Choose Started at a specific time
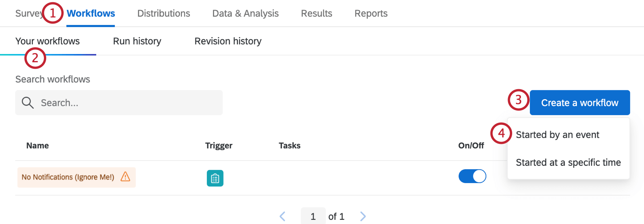644x224 pixels. pos(568,162)
